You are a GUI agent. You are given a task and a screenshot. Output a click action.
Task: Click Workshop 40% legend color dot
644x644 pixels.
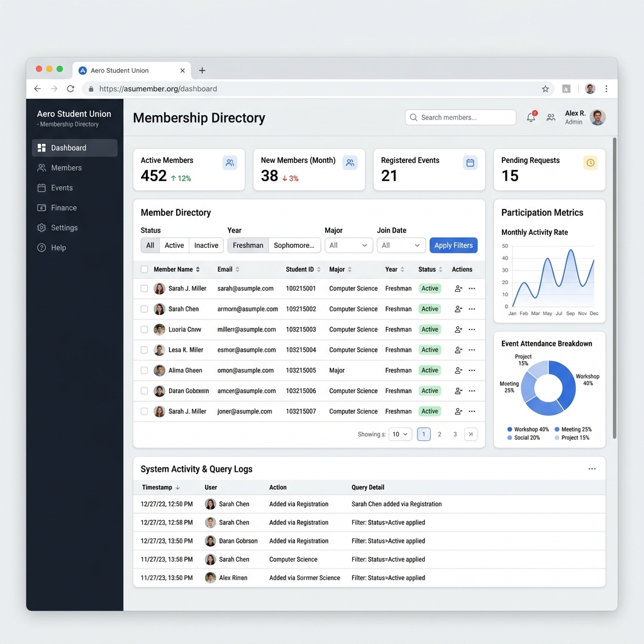click(x=509, y=429)
